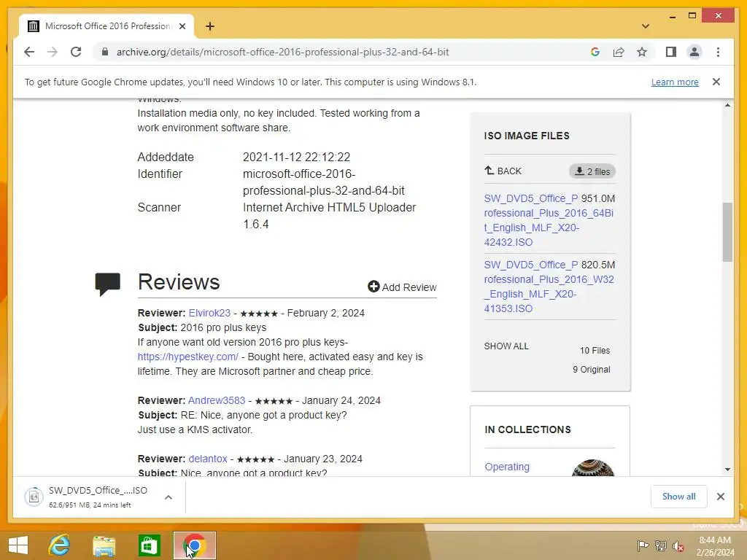View site security lock info

(x=105, y=52)
